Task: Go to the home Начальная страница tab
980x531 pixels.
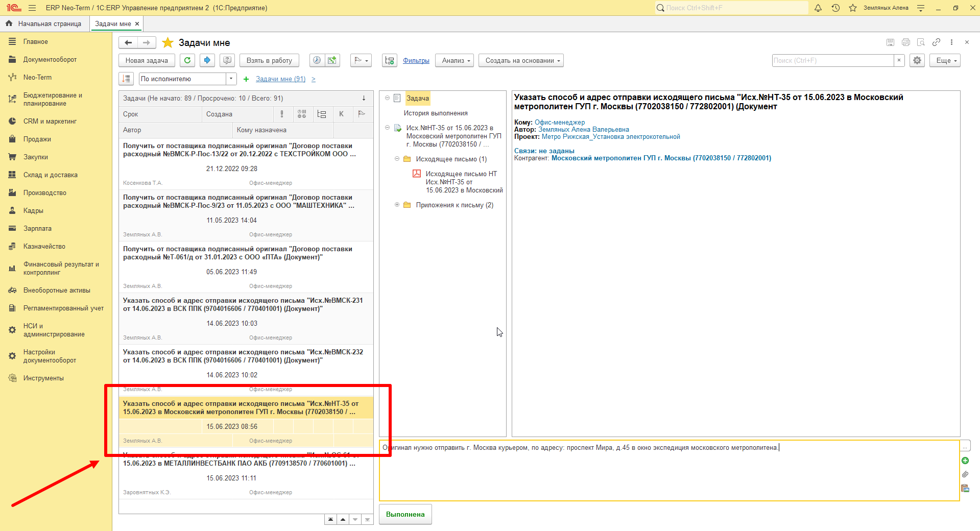Action: click(44, 23)
